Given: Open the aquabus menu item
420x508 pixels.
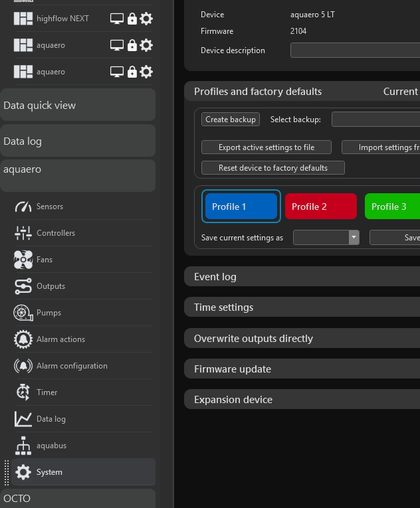Looking at the screenshot, I should (x=83, y=446).
